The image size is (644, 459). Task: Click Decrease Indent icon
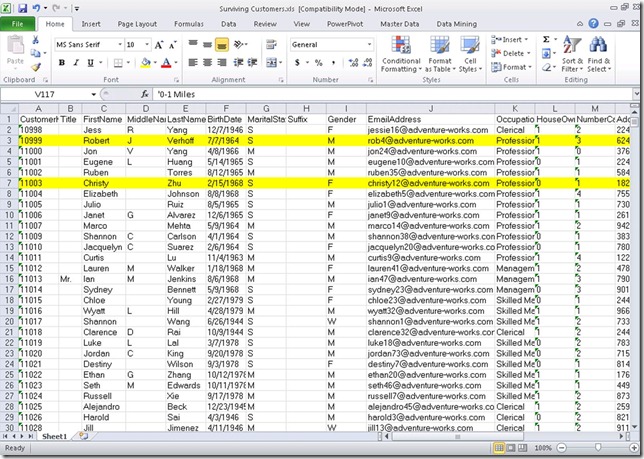coord(238,63)
